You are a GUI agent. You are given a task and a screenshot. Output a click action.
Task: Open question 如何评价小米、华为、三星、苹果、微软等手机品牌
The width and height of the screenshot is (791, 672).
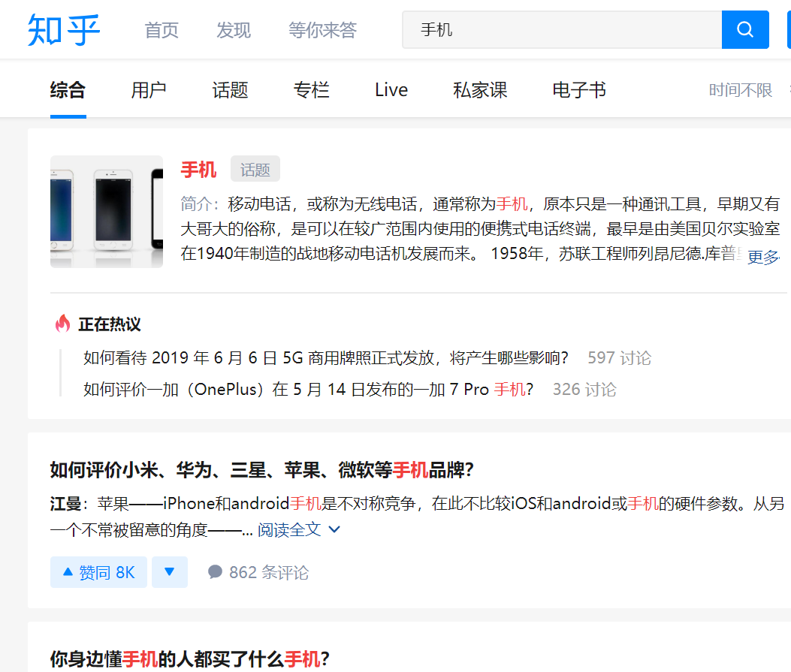[262, 470]
